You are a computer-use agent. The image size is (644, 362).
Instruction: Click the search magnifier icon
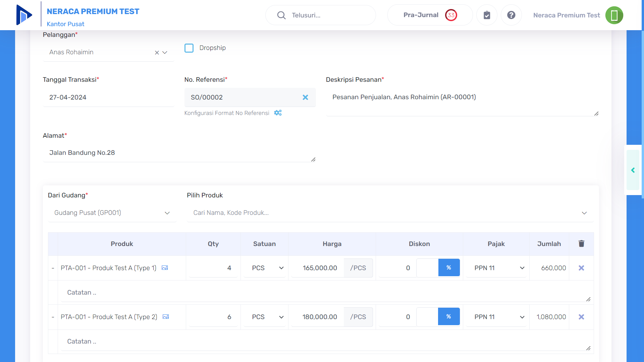click(x=281, y=15)
